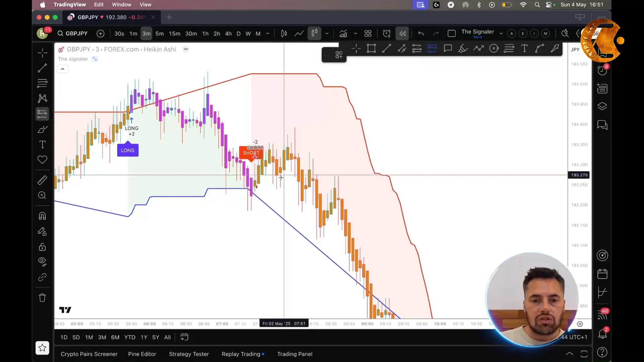The width and height of the screenshot is (644, 362).
Task: Toggle the M circle button in top toolbar
Action: click(546, 34)
